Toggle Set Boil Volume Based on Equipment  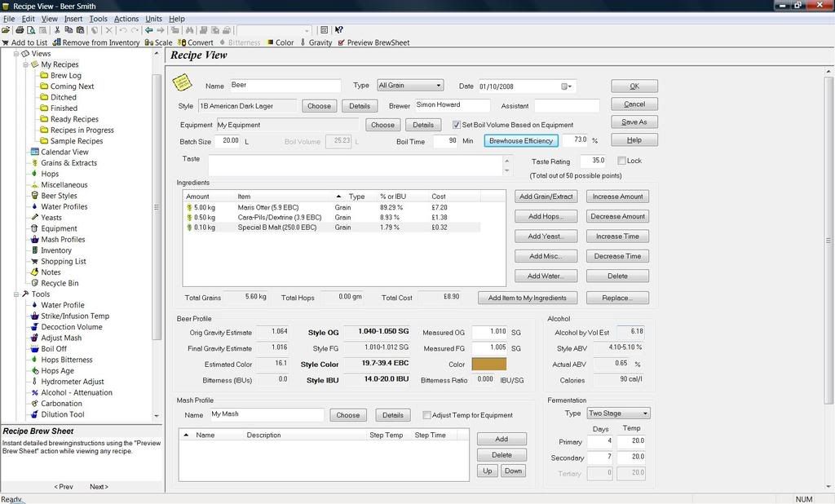457,125
